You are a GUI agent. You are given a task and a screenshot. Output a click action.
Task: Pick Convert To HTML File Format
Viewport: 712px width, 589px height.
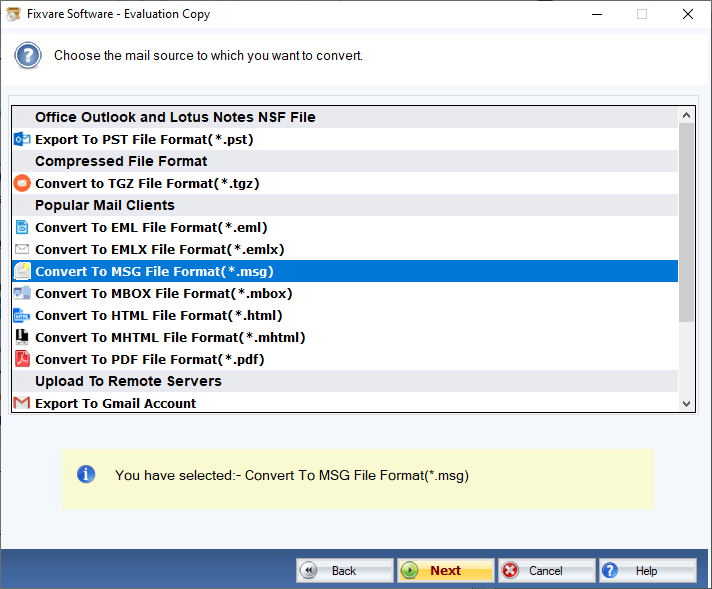click(345, 315)
